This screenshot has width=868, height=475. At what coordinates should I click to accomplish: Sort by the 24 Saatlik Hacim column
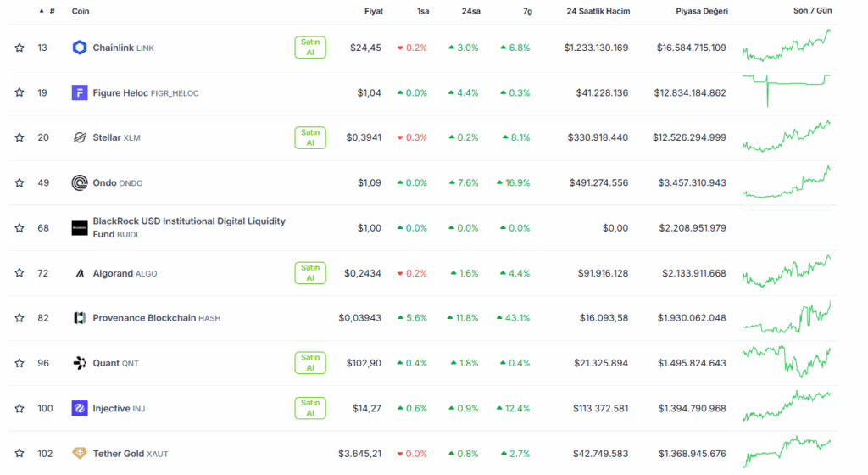(x=598, y=11)
